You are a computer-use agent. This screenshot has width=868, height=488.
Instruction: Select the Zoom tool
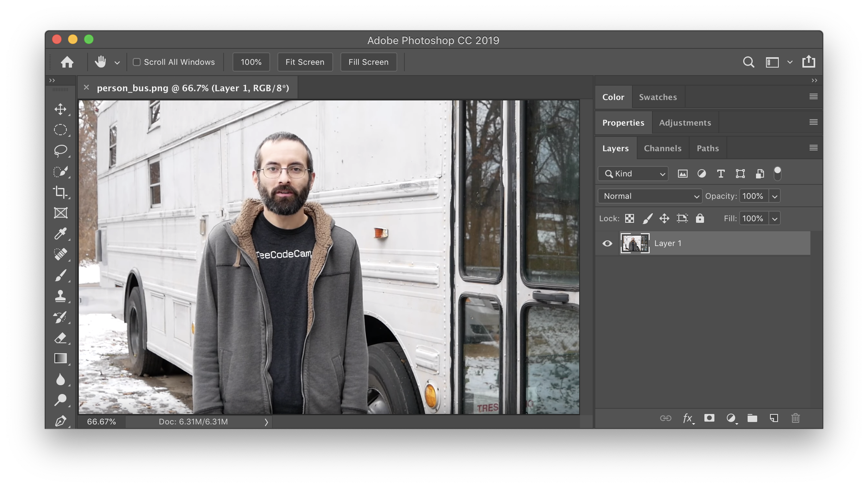pos(60,400)
